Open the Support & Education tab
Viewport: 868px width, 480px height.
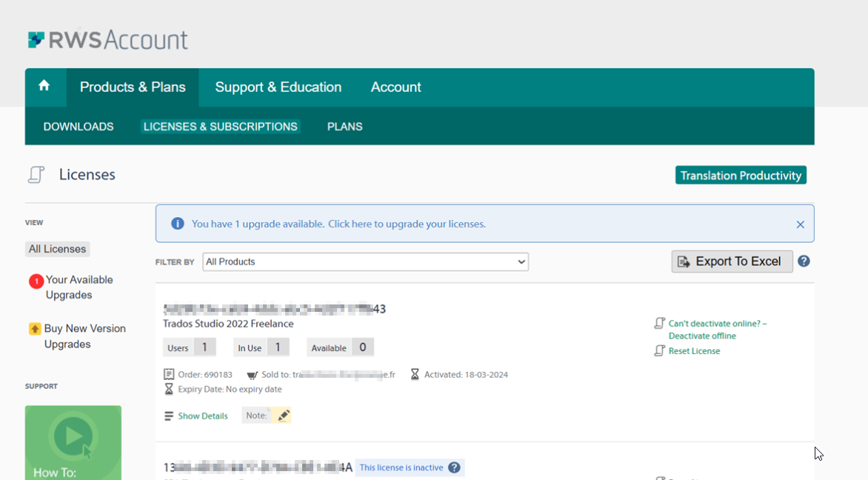point(278,87)
